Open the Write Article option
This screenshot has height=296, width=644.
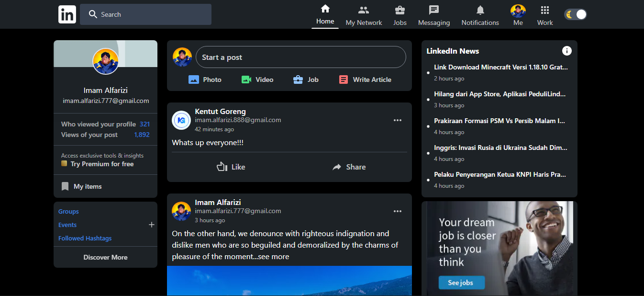click(x=365, y=80)
